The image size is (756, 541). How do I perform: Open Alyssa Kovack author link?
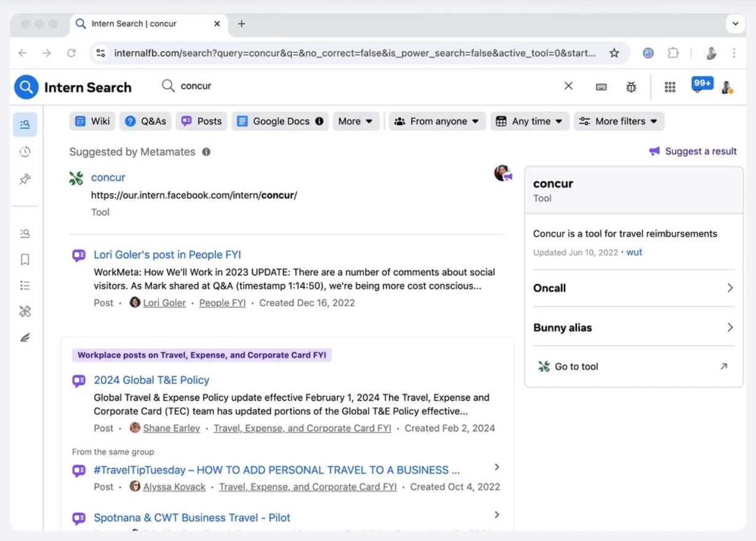point(174,487)
